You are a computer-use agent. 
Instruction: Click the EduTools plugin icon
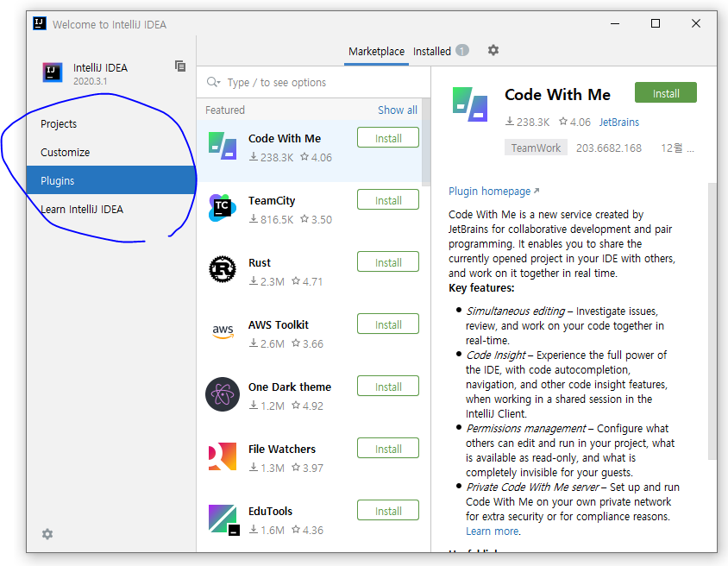223,519
